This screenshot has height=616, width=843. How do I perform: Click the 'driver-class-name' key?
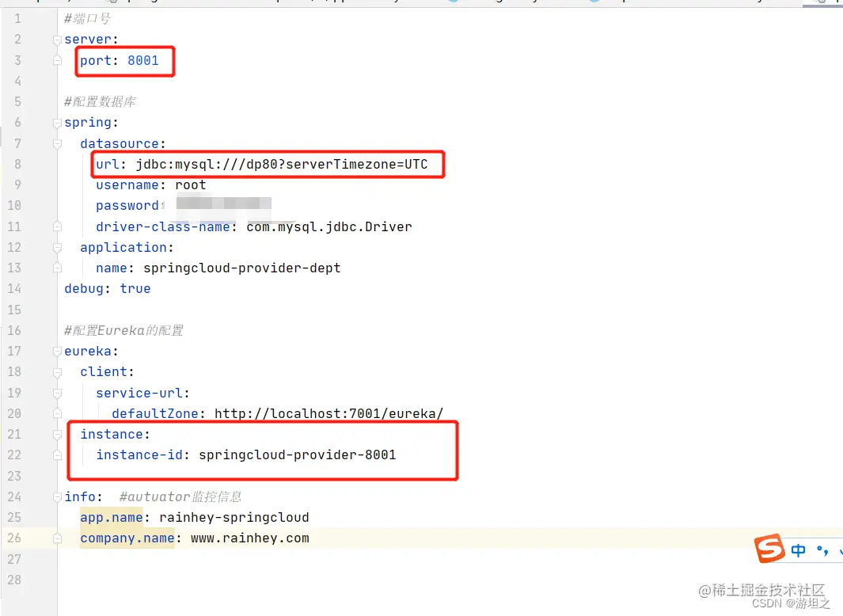[x=163, y=227]
